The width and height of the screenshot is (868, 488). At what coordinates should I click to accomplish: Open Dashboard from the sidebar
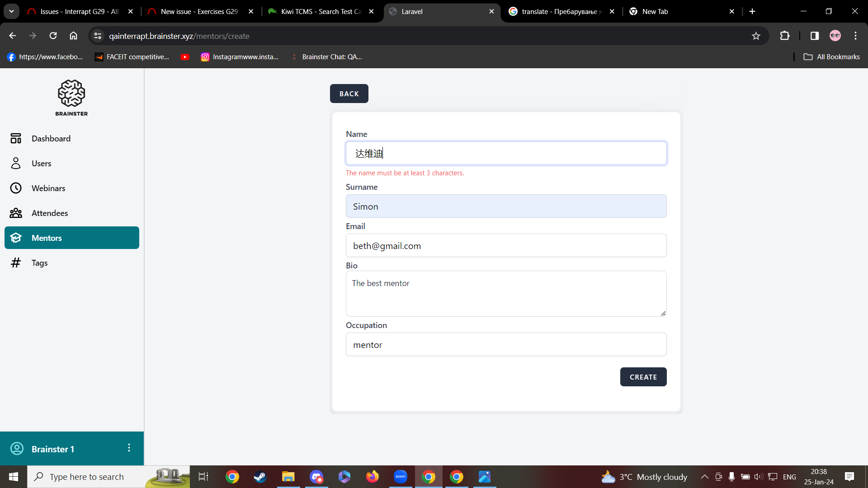(x=51, y=139)
